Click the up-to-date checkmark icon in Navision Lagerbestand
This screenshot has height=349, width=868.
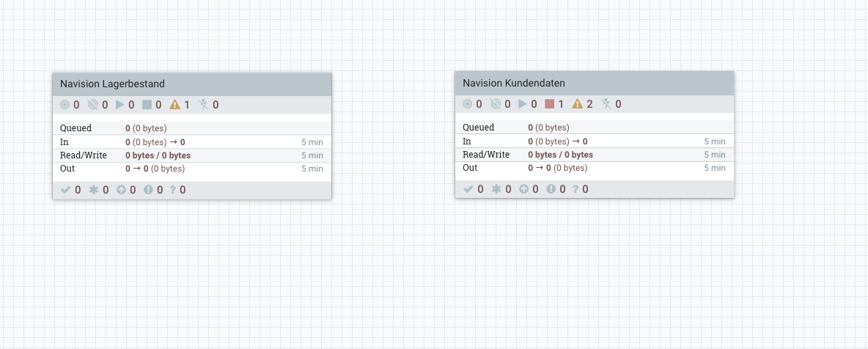65,190
